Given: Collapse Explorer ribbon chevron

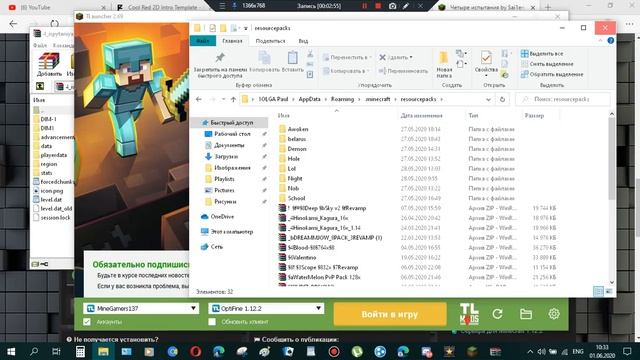Looking at the screenshot, I should click(600, 40).
